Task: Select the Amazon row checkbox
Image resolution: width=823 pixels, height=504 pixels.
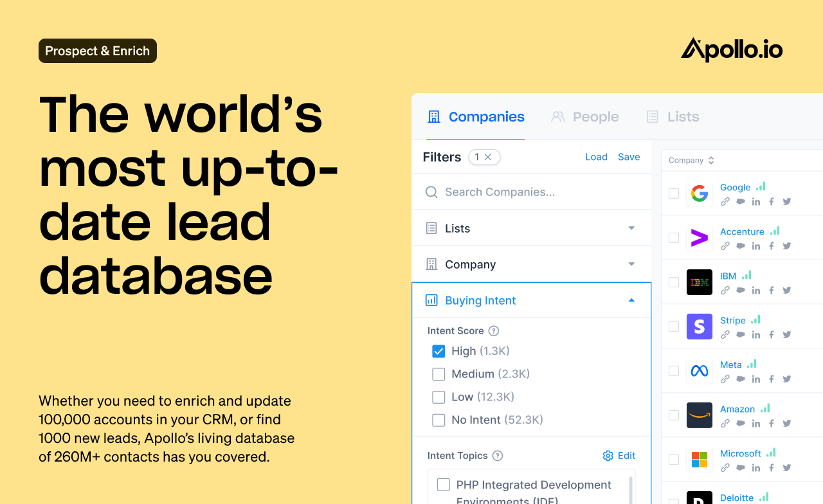Action: click(x=674, y=415)
